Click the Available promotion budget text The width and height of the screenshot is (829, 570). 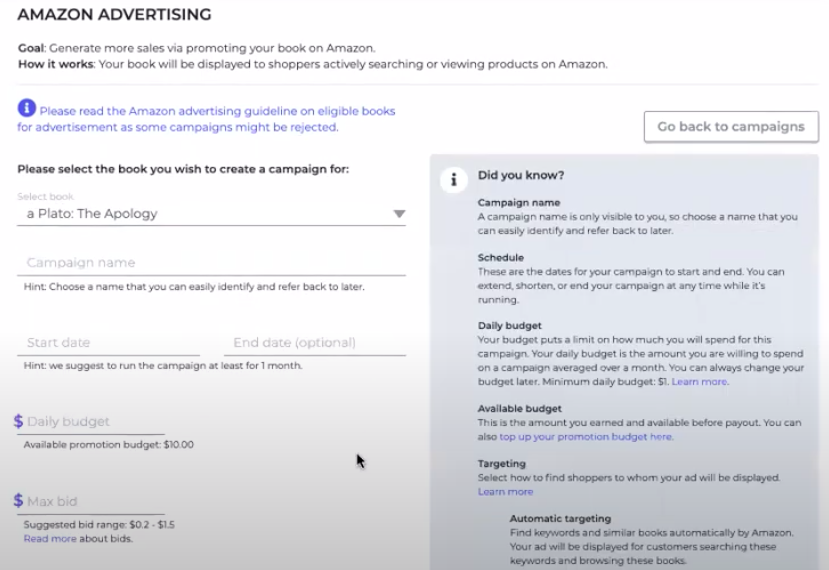point(108,444)
